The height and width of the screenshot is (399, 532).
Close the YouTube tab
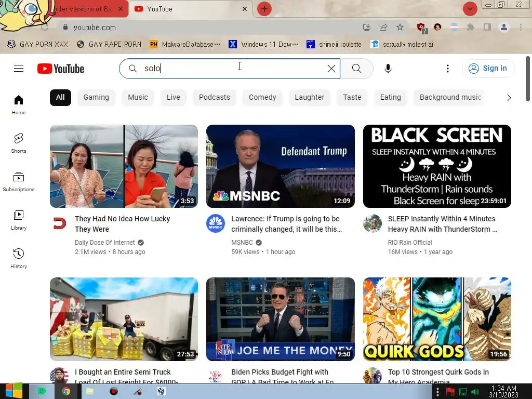coord(245,9)
